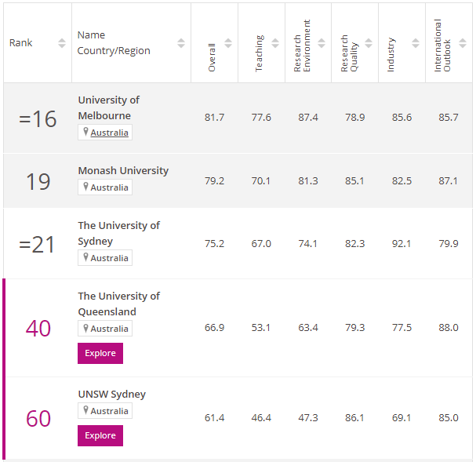
Task: Click UNSW overall score 61.4
Action: pyautogui.click(x=214, y=418)
